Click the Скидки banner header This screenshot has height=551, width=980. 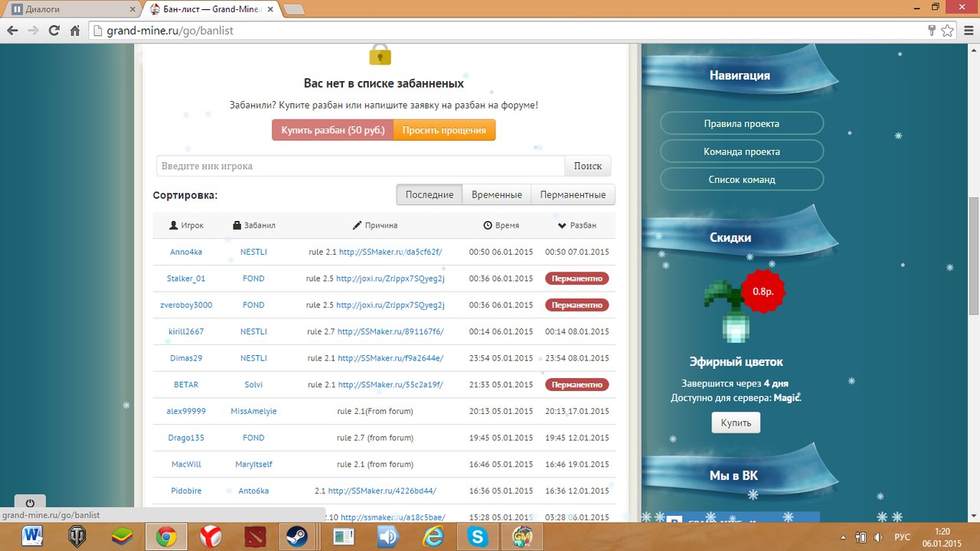(x=730, y=238)
